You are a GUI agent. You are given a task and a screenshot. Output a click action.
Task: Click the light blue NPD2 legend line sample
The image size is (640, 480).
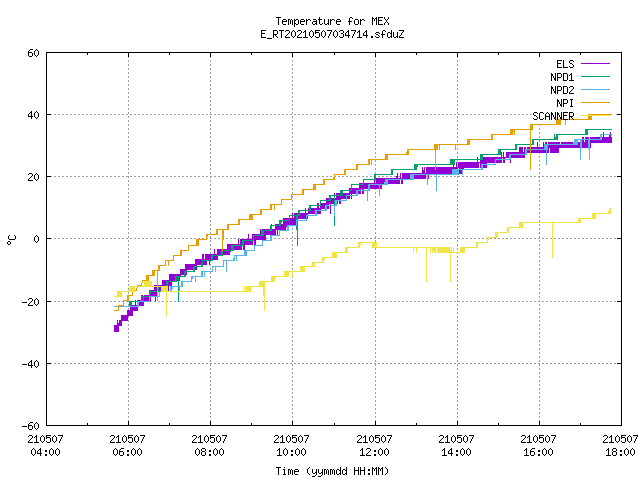(x=596, y=90)
